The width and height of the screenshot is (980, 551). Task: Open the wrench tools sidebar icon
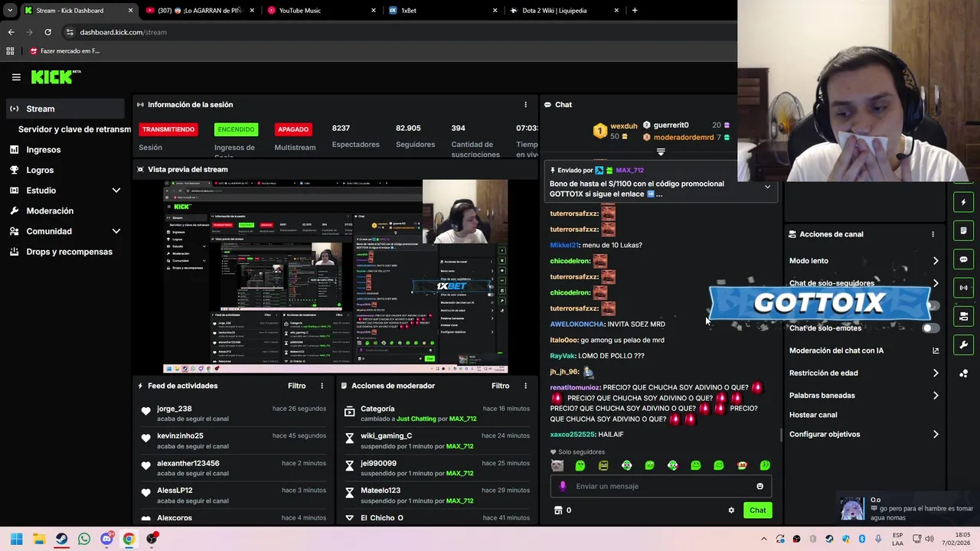963,345
